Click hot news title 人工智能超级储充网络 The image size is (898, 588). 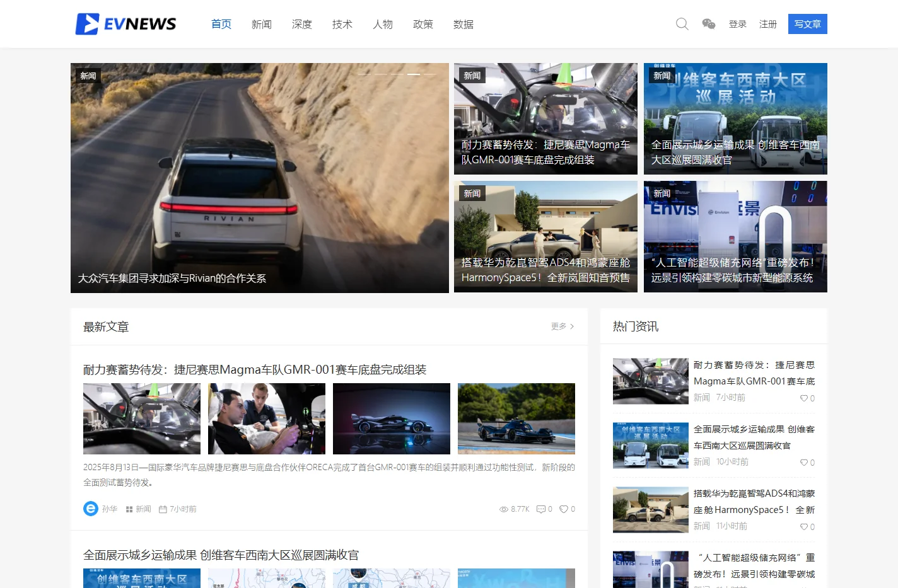click(754, 566)
